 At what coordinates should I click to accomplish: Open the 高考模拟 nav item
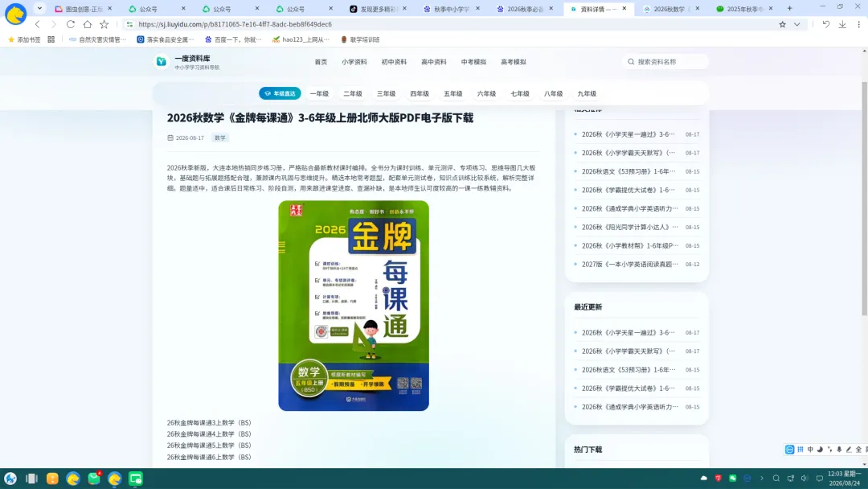click(514, 62)
